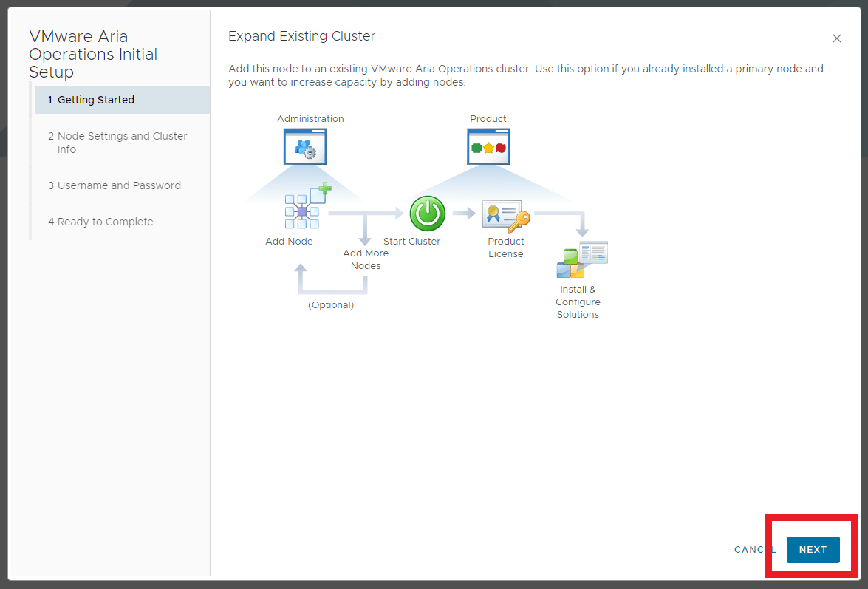Click the Install & Configure Solutions icon
This screenshot has height=589, width=868.
[581, 259]
